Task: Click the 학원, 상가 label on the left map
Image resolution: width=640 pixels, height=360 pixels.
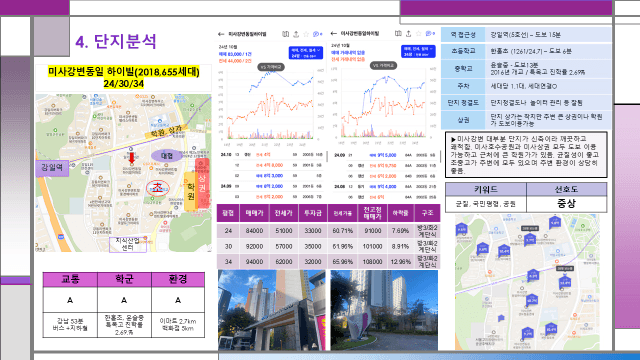Action: (167, 131)
